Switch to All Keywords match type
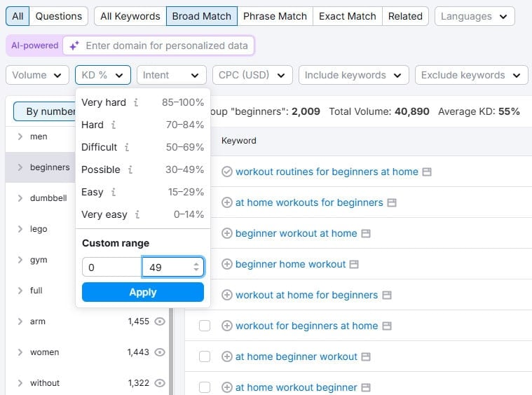This screenshot has height=395, width=532. click(130, 16)
